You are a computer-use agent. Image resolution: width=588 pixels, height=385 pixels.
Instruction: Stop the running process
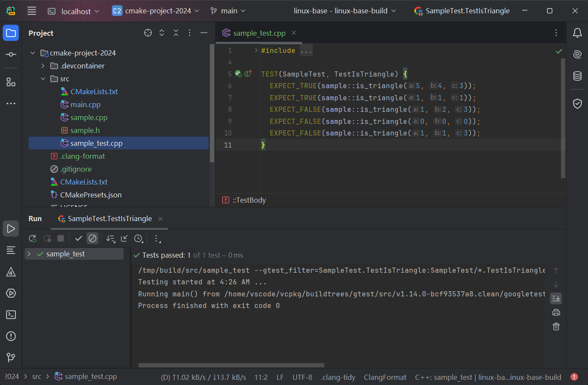61,238
